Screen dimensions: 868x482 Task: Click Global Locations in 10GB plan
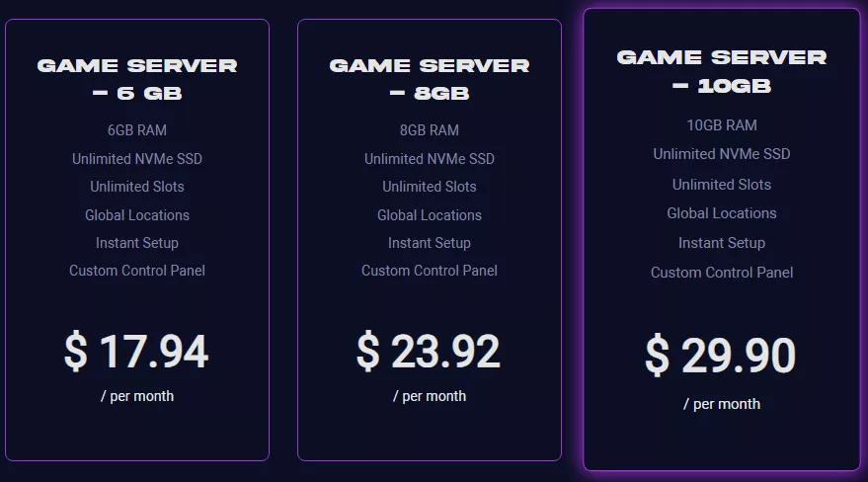click(x=722, y=213)
